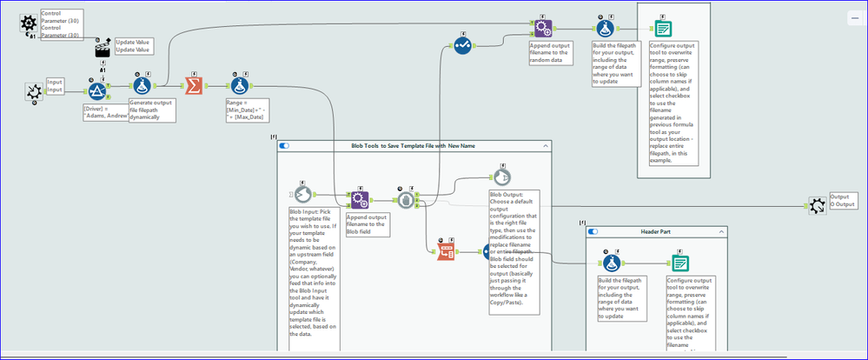Screen dimensions: 868x360
Task: Select the red Dynamic Rename tool
Action: click(446, 252)
